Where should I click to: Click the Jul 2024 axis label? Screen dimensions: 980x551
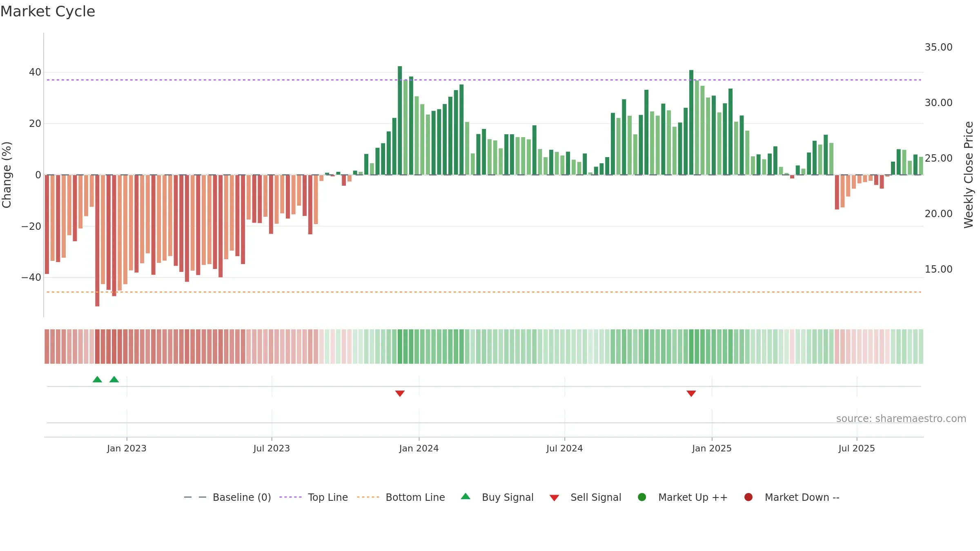coord(565,448)
